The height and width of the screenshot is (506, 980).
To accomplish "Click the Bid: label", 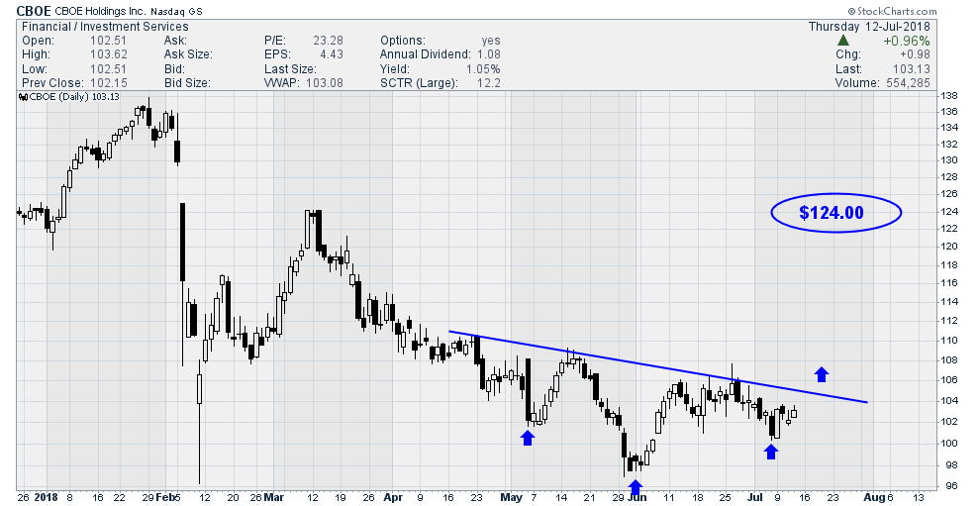I will (x=174, y=68).
